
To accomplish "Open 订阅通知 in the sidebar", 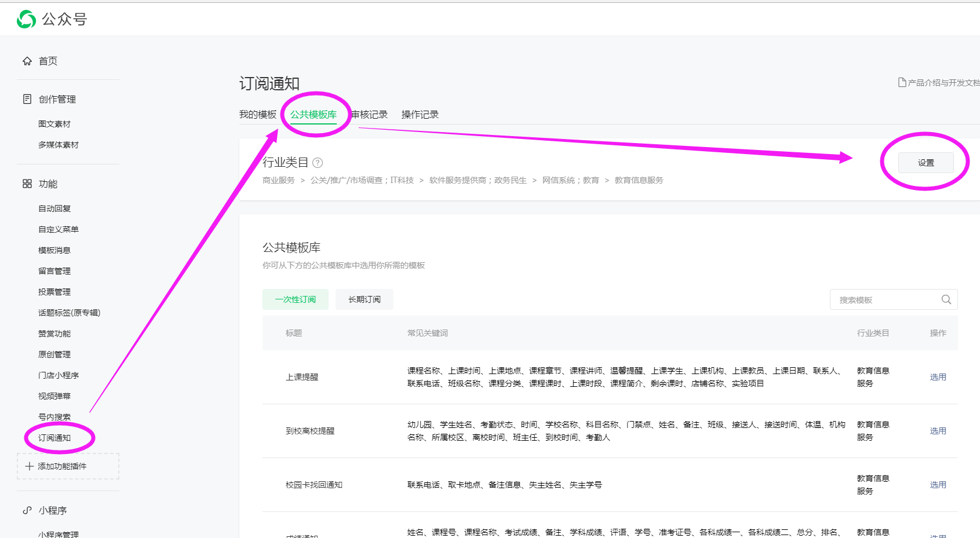I will click(x=54, y=438).
